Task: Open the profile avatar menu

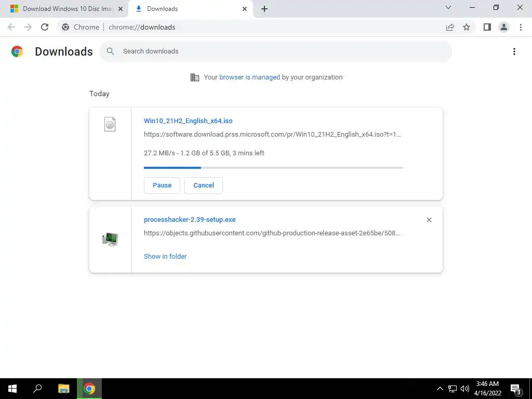Action: coord(504,27)
